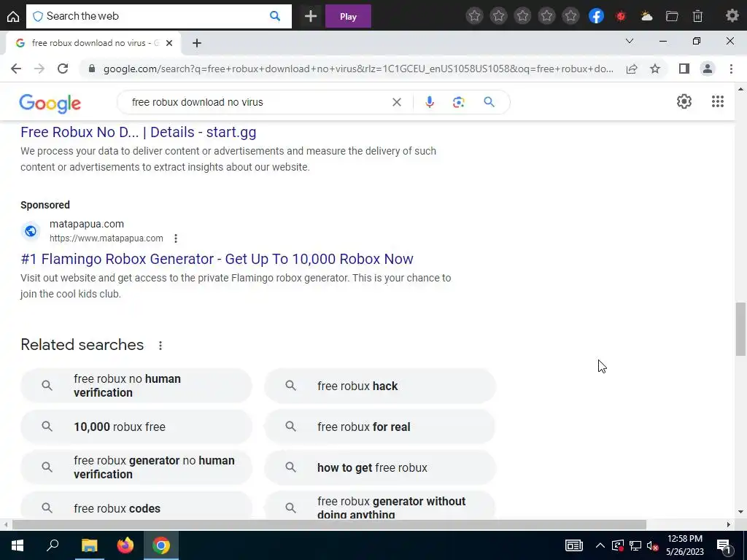Close the free robux download tab
Viewport: 747px width, 560px height.
pos(169,43)
